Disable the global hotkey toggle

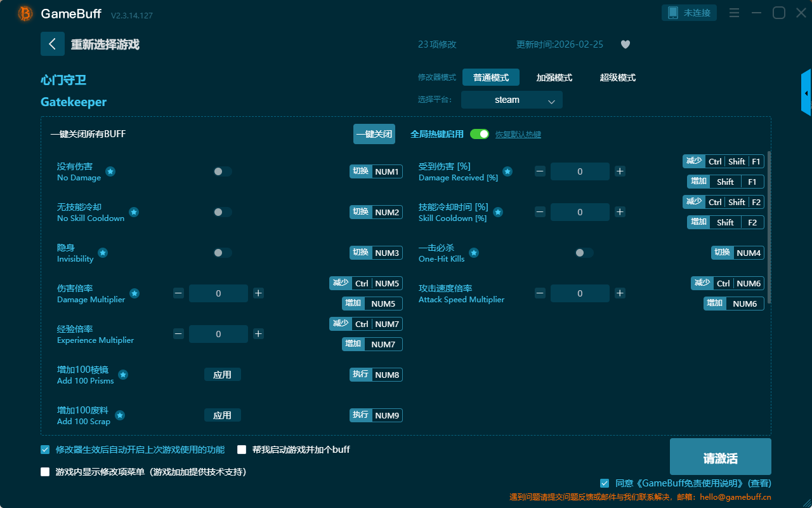point(480,134)
